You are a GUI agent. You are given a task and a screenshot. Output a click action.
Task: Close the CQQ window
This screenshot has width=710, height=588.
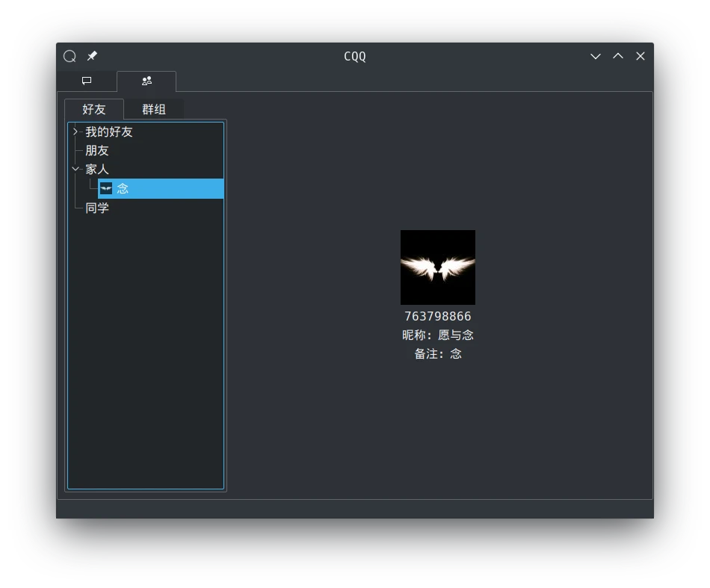pyautogui.click(x=640, y=56)
